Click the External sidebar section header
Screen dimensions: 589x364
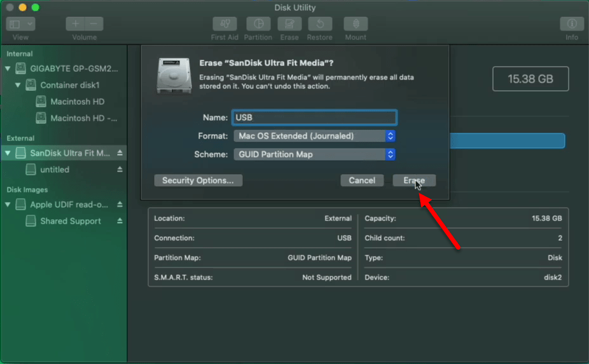[x=20, y=138]
